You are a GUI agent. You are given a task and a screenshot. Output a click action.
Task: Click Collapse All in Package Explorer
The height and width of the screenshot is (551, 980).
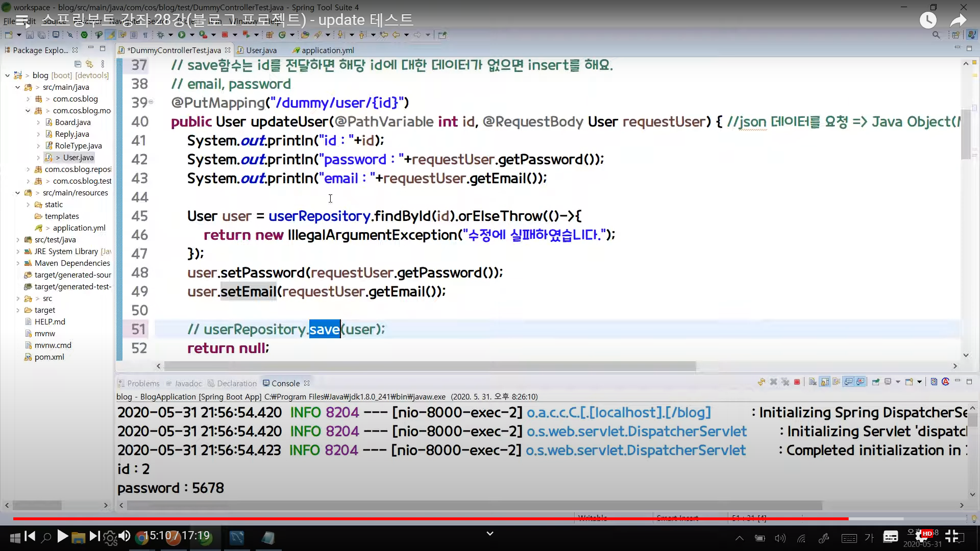click(x=78, y=64)
